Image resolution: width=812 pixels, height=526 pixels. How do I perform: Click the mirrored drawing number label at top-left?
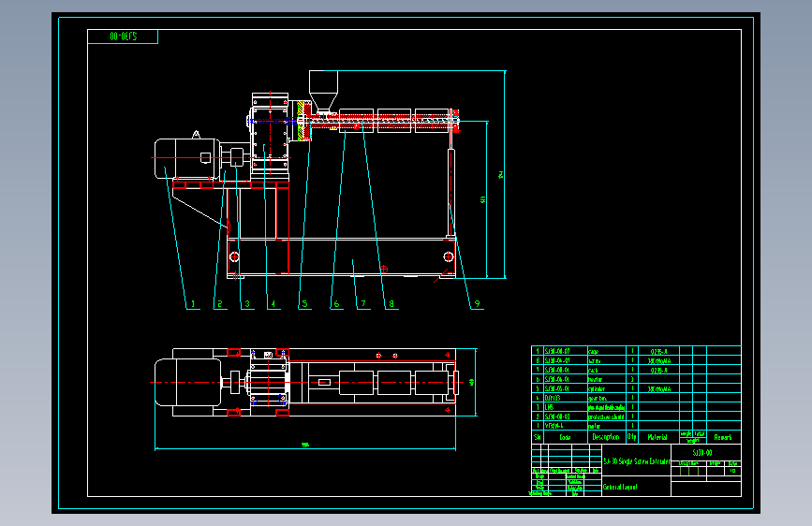point(124,37)
